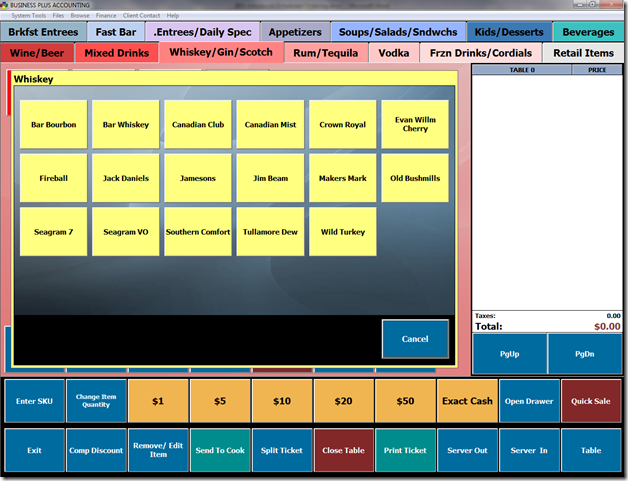Image resolution: width=628 pixels, height=481 pixels.
Task: Click the Server In button
Action: pyautogui.click(x=529, y=450)
